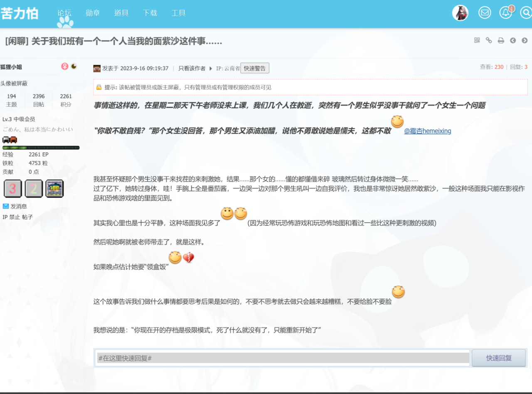Show the thread QR code icon
Image resolution: width=532 pixels, height=394 pixels.
[x=477, y=40]
